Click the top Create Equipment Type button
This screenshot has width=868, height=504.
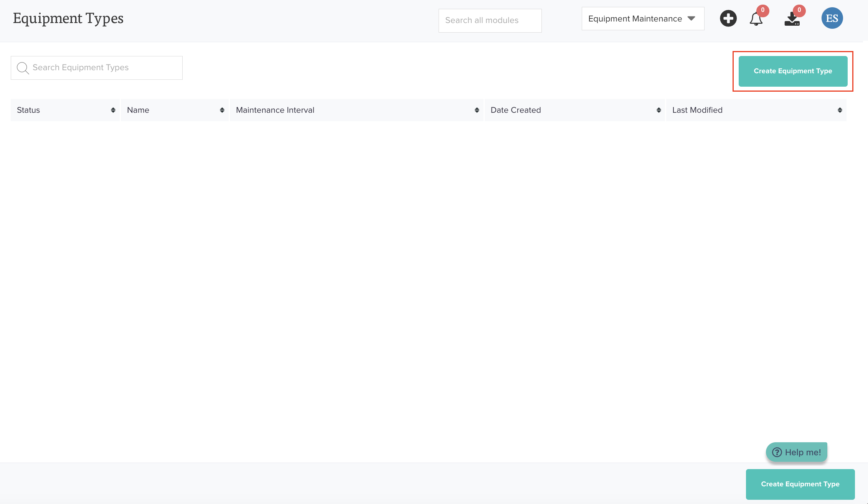pyautogui.click(x=793, y=71)
